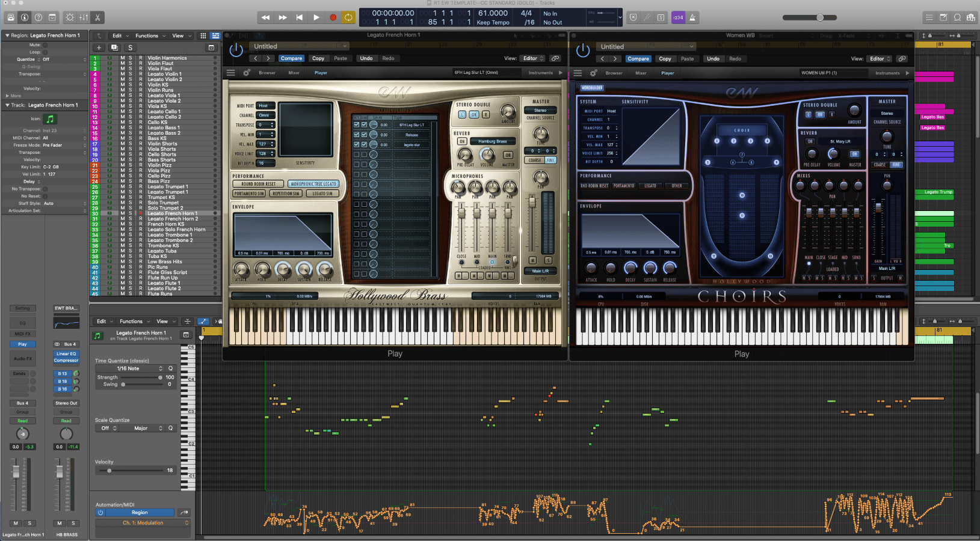Click the Region automation button
980x541 pixels.
coord(140,513)
